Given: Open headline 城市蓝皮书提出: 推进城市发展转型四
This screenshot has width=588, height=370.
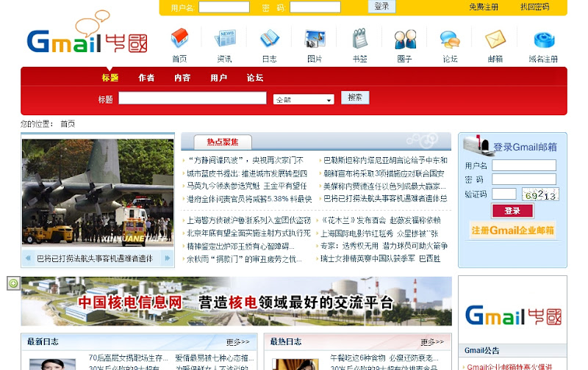Looking at the screenshot, I should point(247,173).
